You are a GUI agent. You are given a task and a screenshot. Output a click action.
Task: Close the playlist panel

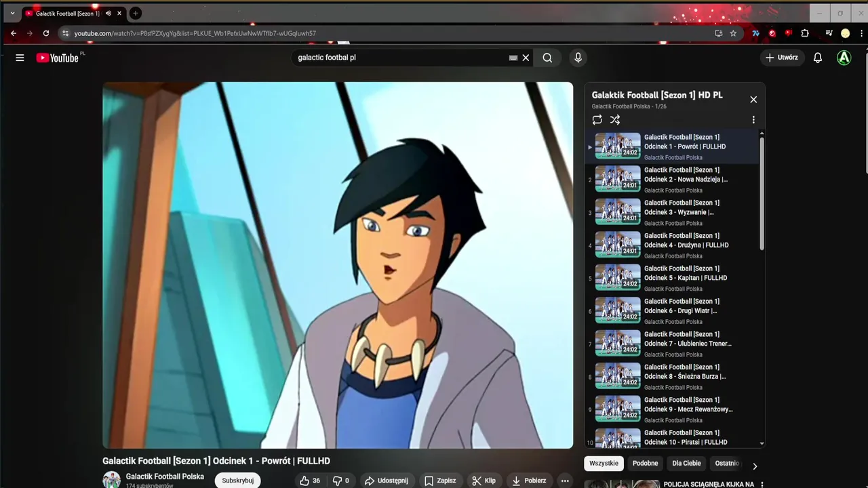click(x=753, y=100)
